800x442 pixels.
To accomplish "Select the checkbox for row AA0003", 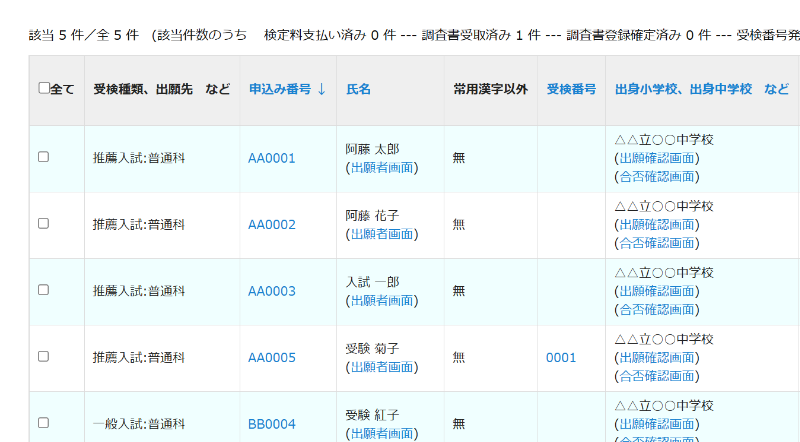I will point(43,290).
